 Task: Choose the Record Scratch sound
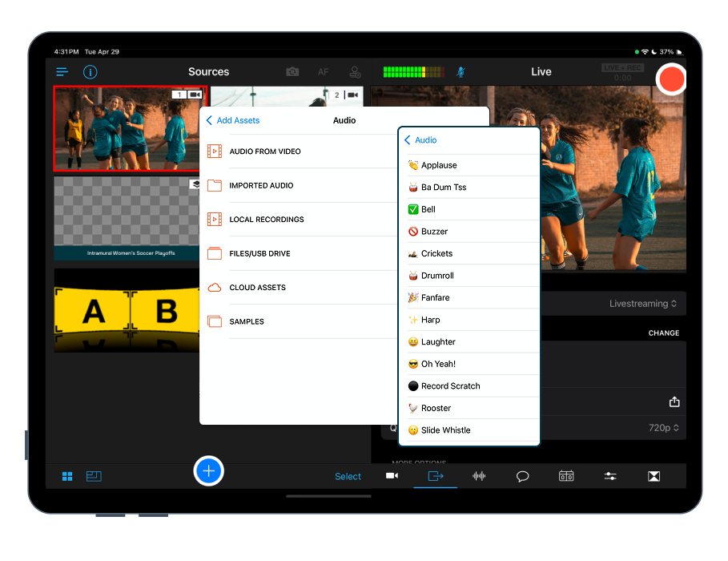coord(470,385)
